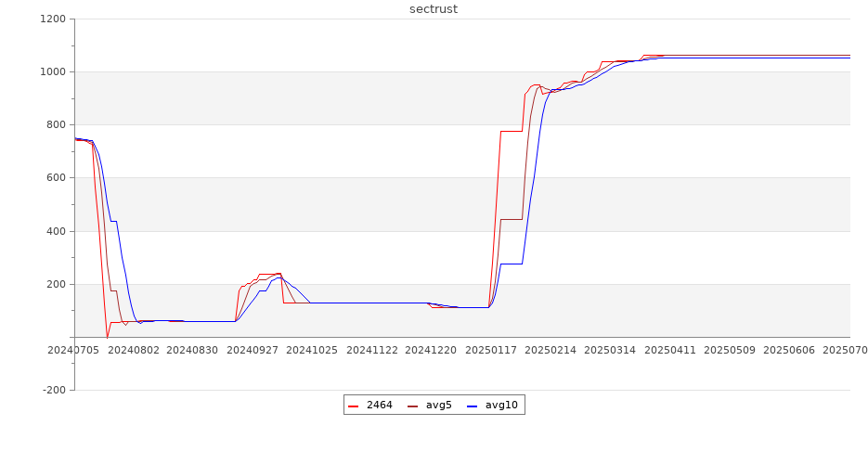Click the blue avg10 legend marker
The width and height of the screenshot is (868, 464).
(x=472, y=406)
